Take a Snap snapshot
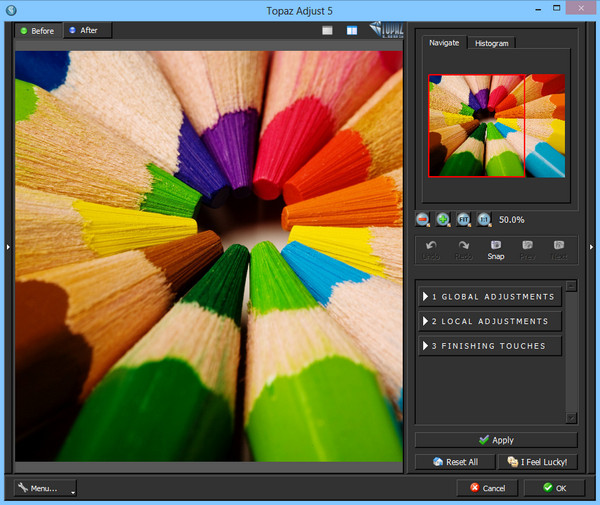 pyautogui.click(x=496, y=249)
